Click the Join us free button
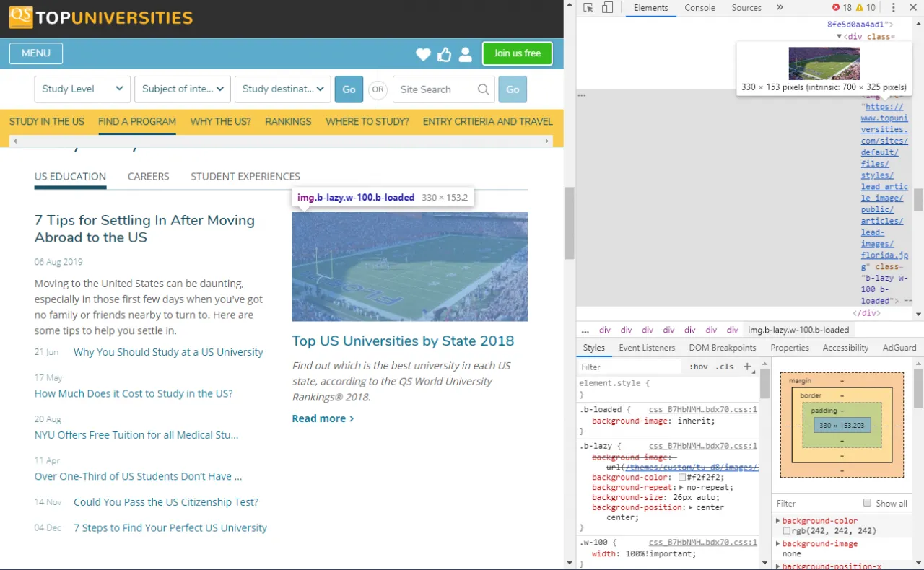The height and width of the screenshot is (570, 924). tap(517, 53)
